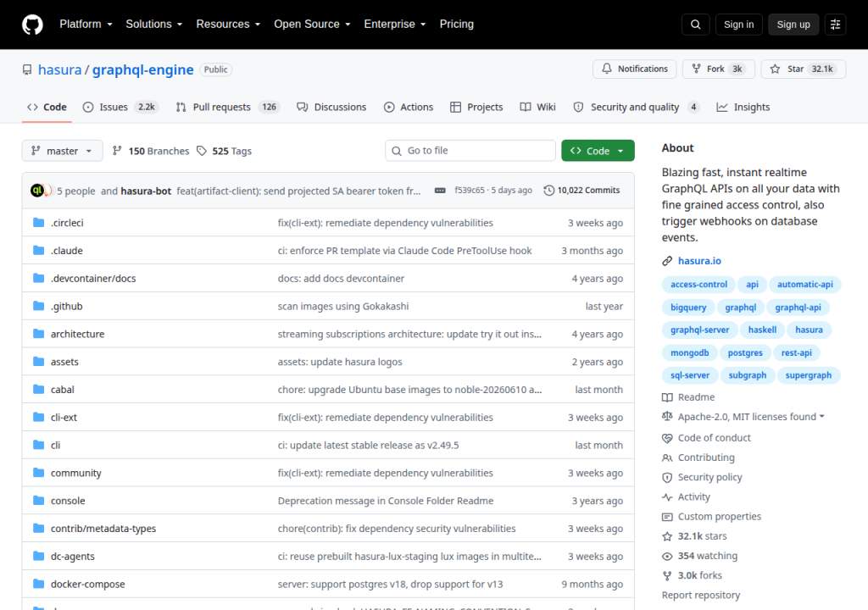Viewport: 868px width, 610px height.
Task: Open the 10,022 Commits link
Action: [581, 191]
